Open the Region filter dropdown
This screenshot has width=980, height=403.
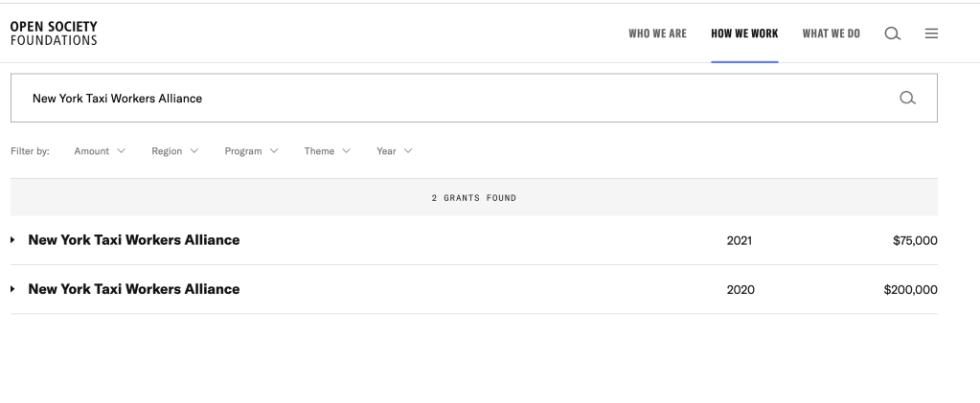(174, 151)
